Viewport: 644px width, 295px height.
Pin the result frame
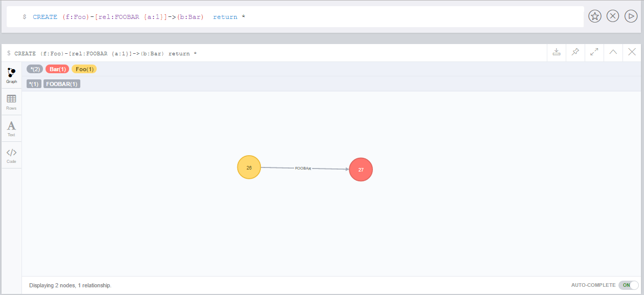pyautogui.click(x=575, y=52)
